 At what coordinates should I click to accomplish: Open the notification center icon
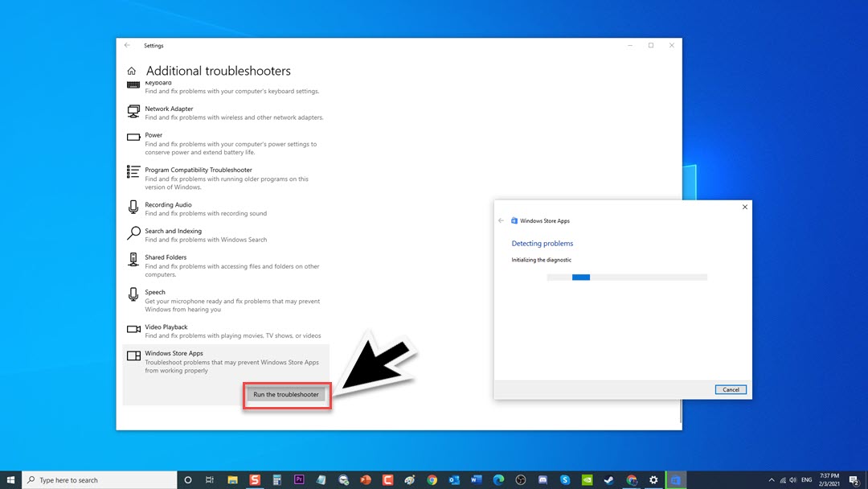(x=854, y=480)
